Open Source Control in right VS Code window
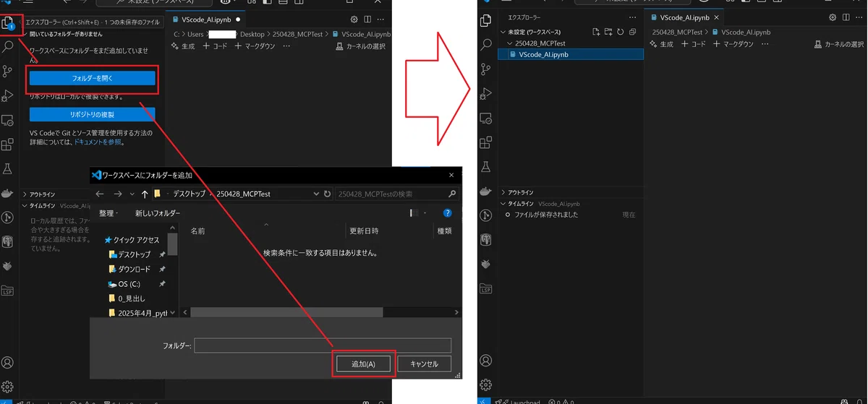 pos(486,69)
